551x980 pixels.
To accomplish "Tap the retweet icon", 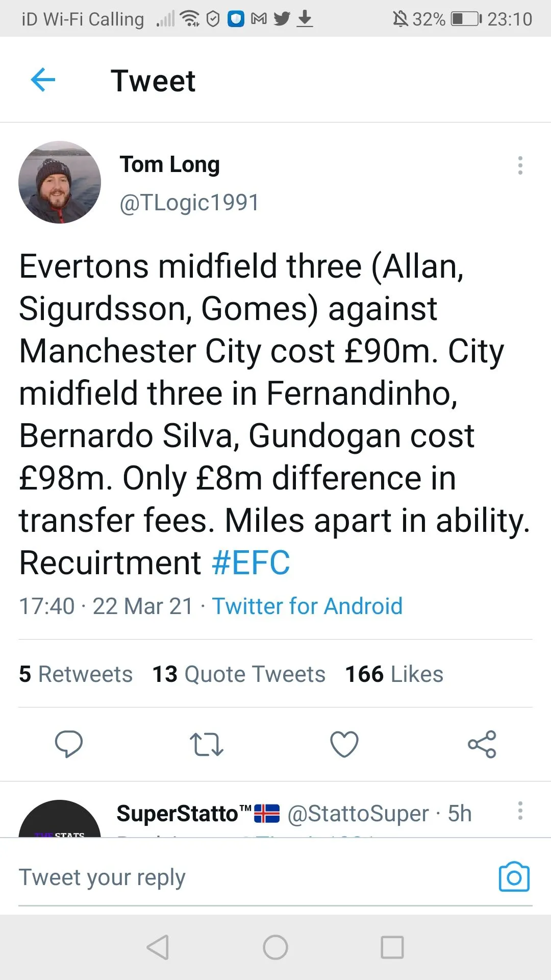I will (206, 744).
